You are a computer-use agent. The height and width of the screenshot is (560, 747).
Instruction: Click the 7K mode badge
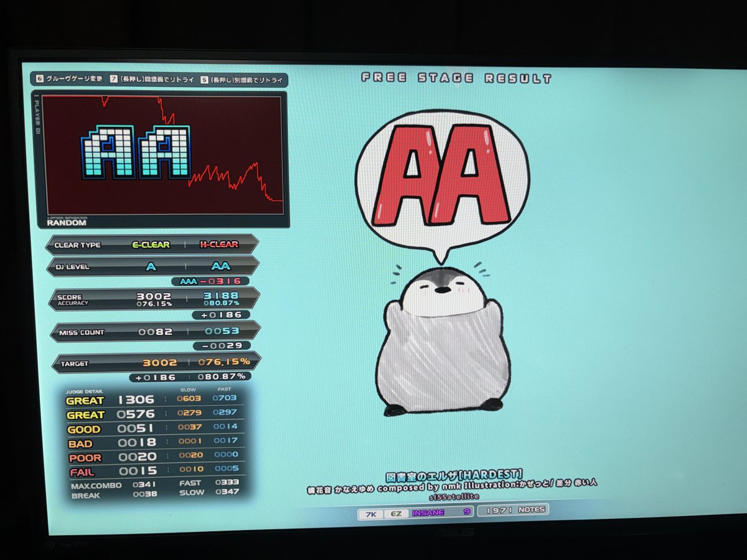click(370, 513)
